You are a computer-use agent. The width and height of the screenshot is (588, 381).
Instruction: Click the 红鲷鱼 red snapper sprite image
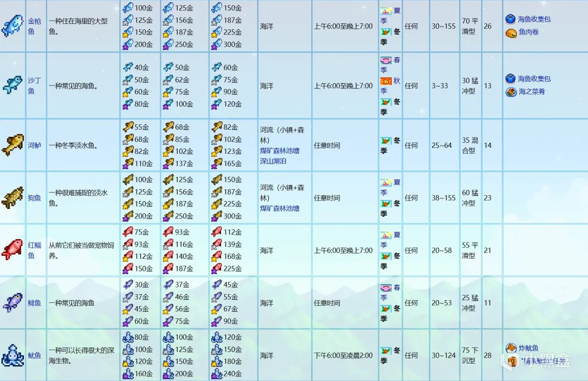click(12, 250)
